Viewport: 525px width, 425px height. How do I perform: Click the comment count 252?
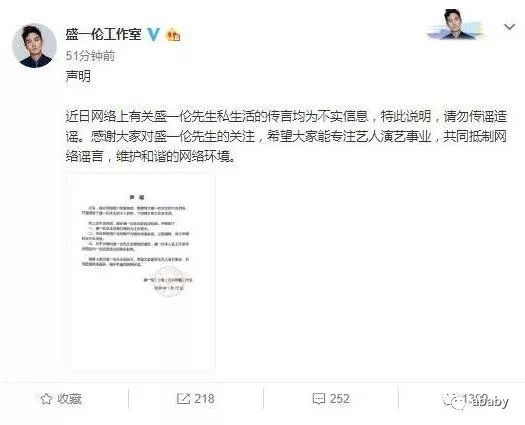tap(340, 399)
